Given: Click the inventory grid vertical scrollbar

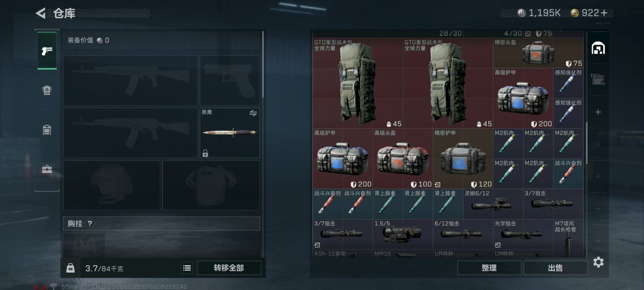Looking at the screenshot, I should coord(586,143).
